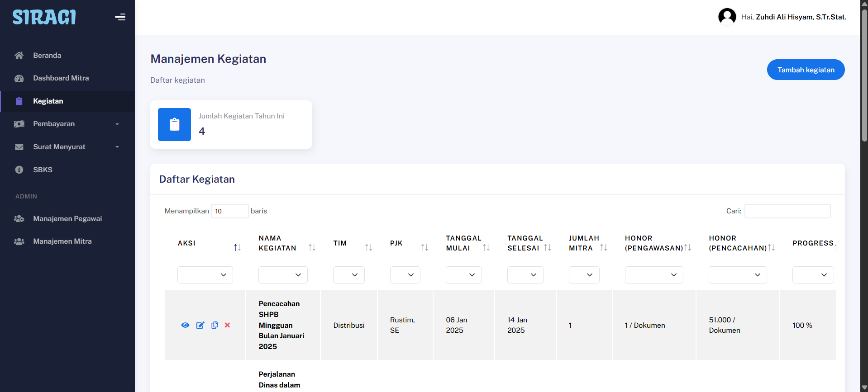
Task: Click the blue clipboard icon in summary card
Action: point(174,124)
